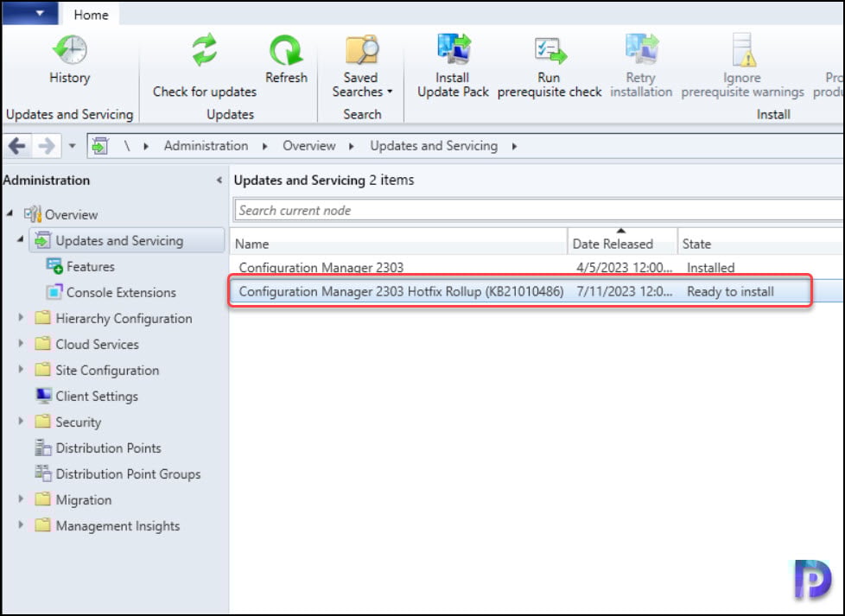845x616 pixels.
Task: Click the Management Insights folder icon
Action: tap(42, 525)
